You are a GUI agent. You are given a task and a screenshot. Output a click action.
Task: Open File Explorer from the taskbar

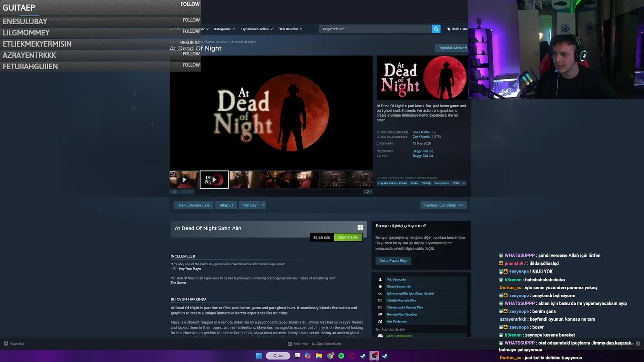pyautogui.click(x=319, y=356)
